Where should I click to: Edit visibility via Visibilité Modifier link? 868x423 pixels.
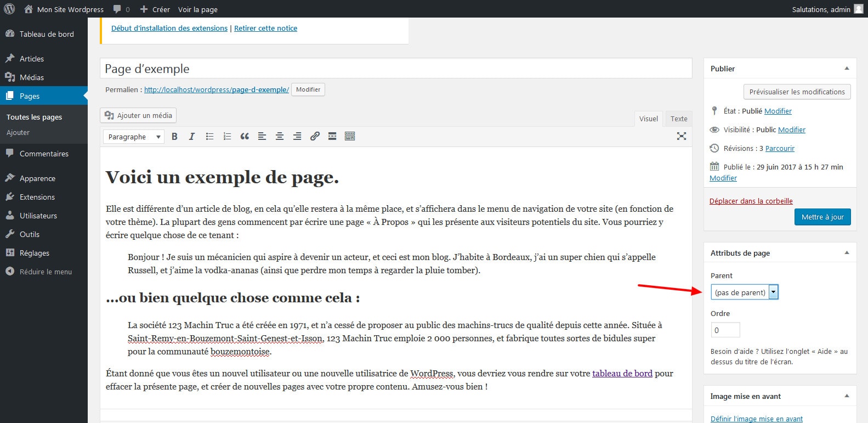[x=792, y=129]
